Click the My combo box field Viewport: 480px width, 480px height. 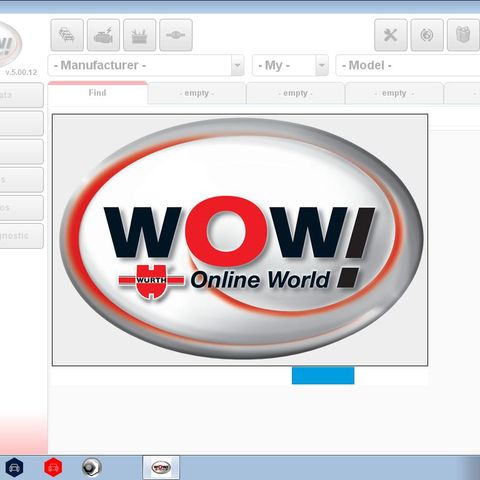pos(290,65)
